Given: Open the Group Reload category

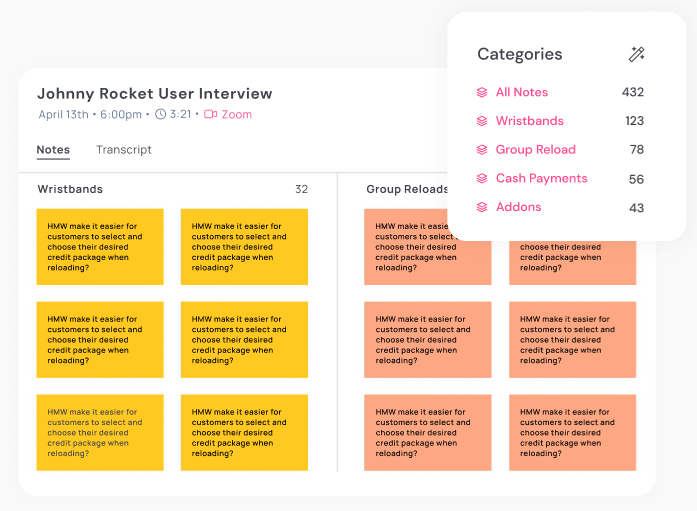Looking at the screenshot, I should pos(536,150).
